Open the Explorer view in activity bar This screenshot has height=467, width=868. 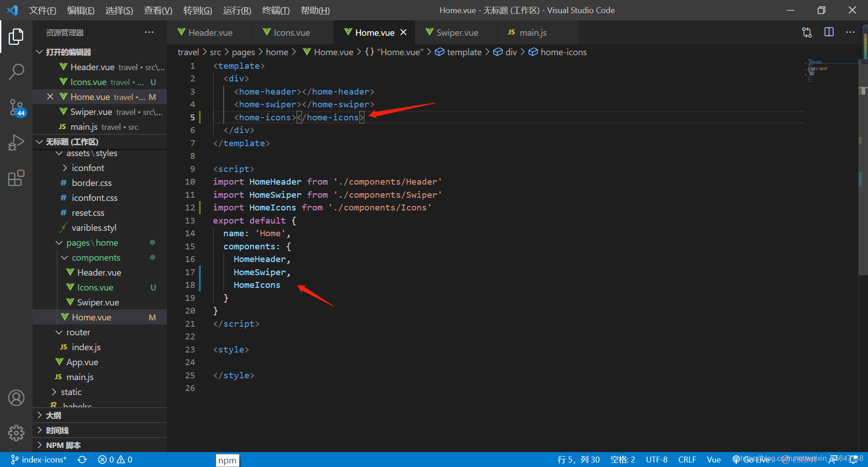(16, 36)
